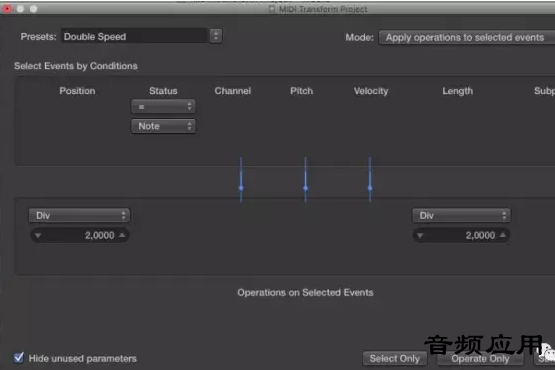Viewport: 555px width, 370px height.
Task: Click the Velocity column header
Action: pyautogui.click(x=371, y=91)
